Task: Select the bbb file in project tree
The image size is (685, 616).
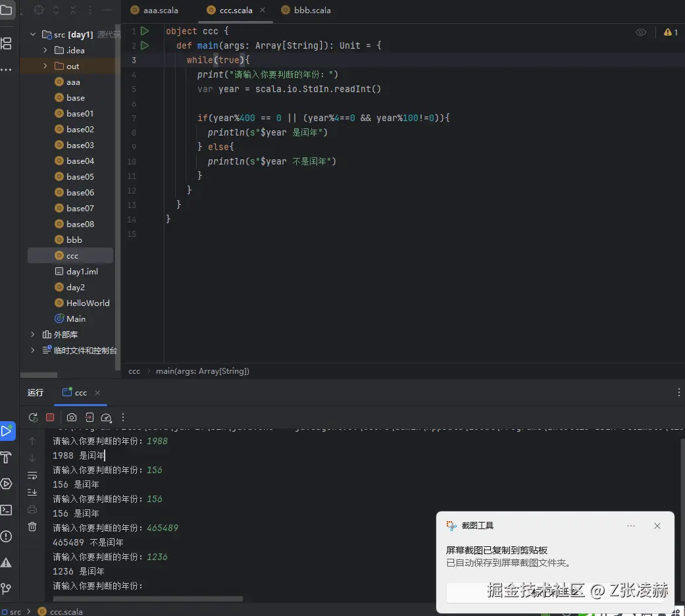Action: click(x=70, y=240)
